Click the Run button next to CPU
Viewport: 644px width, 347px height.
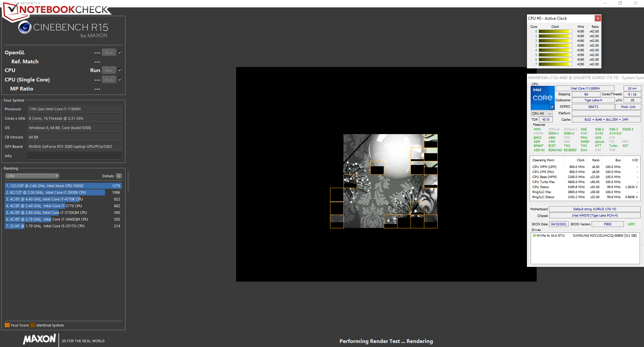109,70
